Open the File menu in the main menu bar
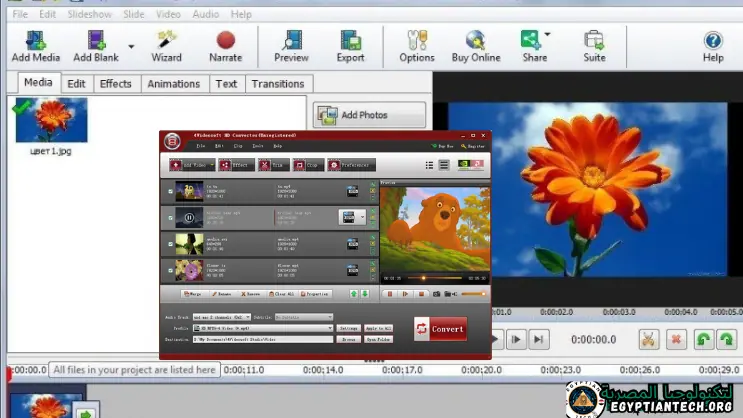This screenshot has width=743, height=418. click(20, 14)
